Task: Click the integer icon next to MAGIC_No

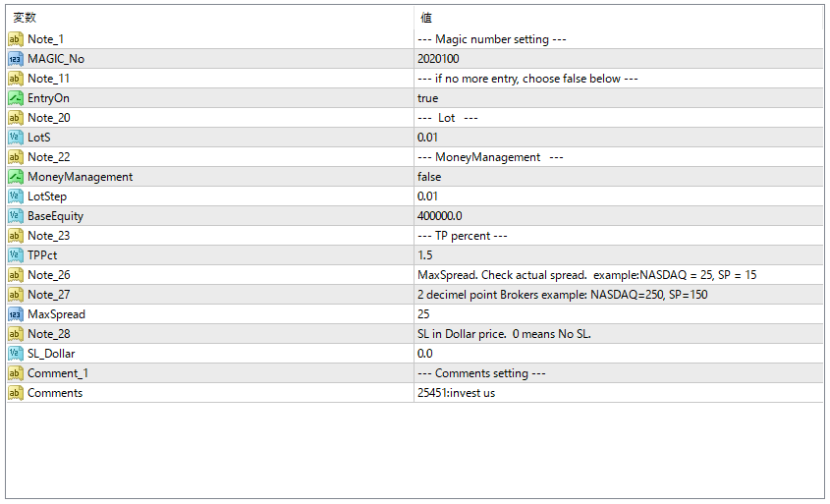Action: (x=16, y=59)
